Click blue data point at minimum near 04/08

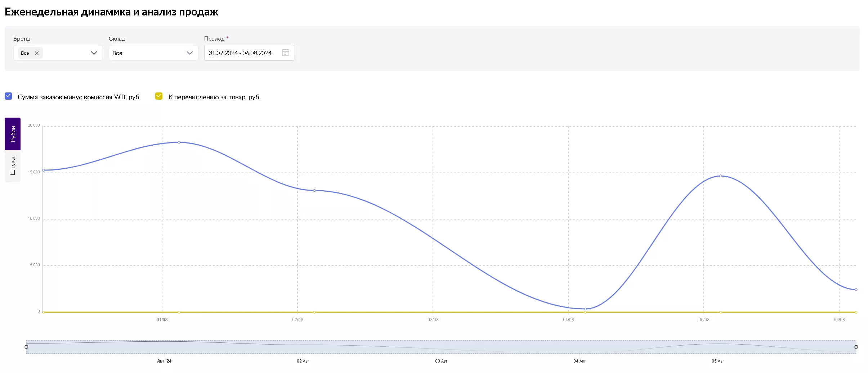click(585, 309)
